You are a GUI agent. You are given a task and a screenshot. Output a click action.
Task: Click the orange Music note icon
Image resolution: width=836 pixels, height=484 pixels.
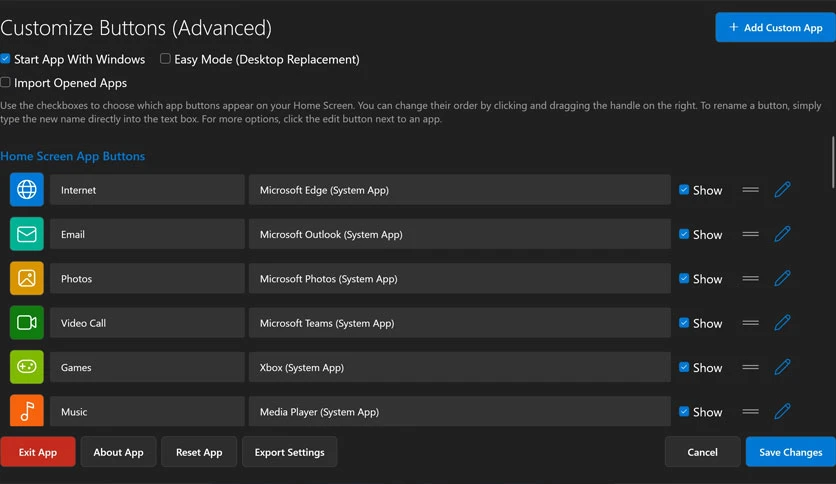tap(27, 410)
